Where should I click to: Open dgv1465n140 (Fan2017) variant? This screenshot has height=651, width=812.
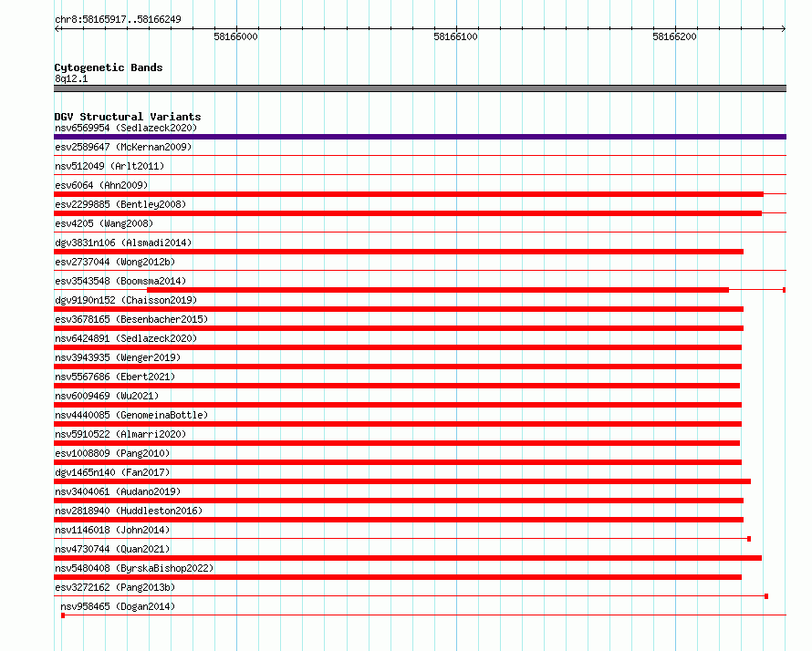pos(112,472)
